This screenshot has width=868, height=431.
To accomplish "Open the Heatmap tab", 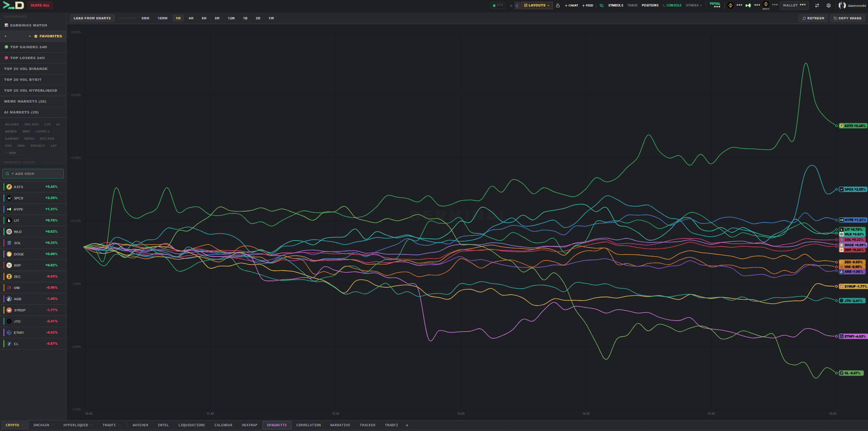I will pos(249,425).
